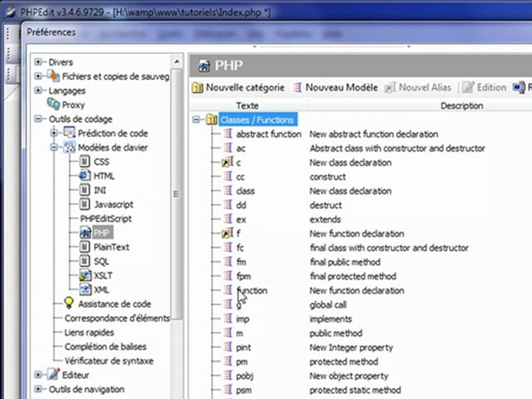Image resolution: width=532 pixels, height=399 pixels.
Task: Select the 'ac' template row
Action: 241,149
